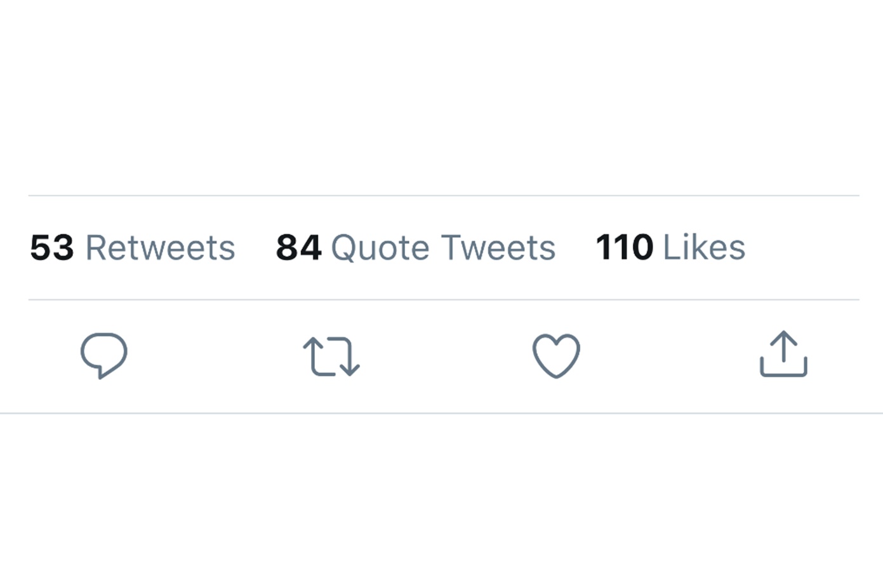883x588 pixels.
Task: Tap the retweet arrows icon
Action: pos(331,356)
